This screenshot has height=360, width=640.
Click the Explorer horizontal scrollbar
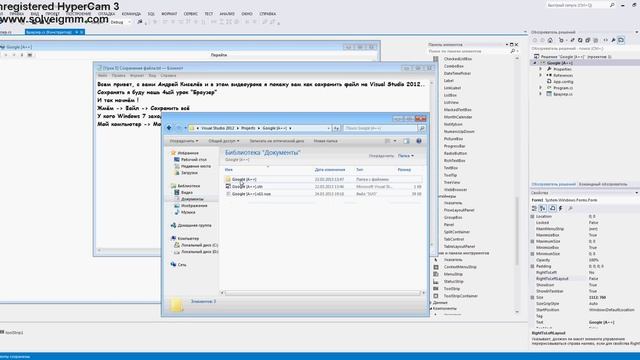(322, 293)
